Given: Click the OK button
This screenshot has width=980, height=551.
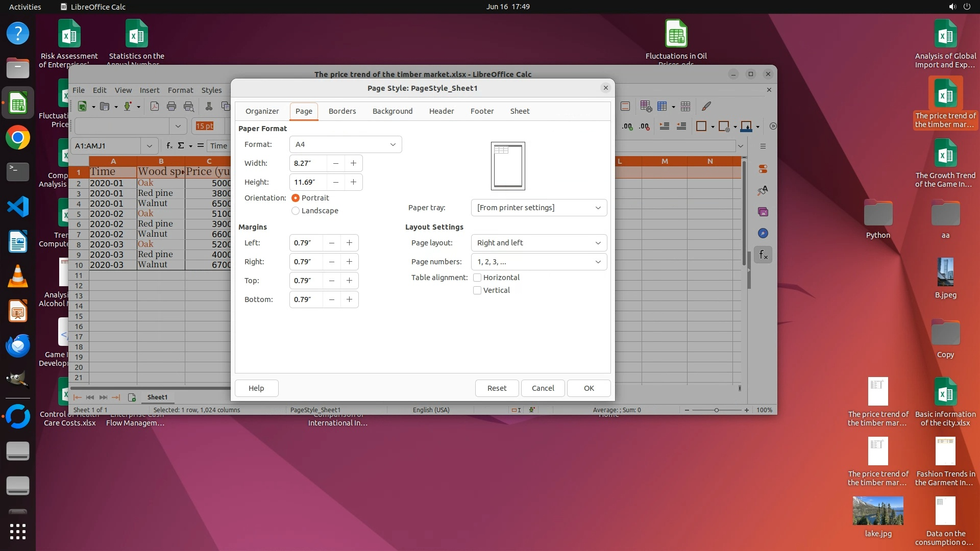Looking at the screenshot, I should pos(589,388).
